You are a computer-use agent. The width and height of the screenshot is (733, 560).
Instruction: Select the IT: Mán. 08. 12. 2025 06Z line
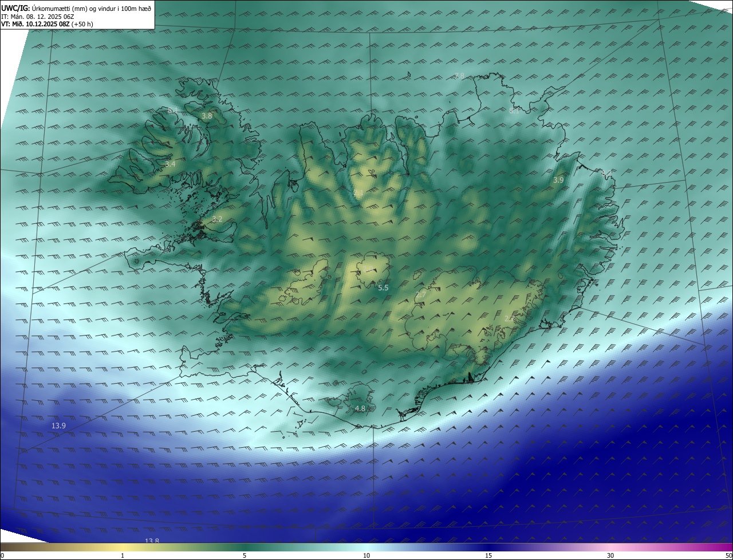38,17
